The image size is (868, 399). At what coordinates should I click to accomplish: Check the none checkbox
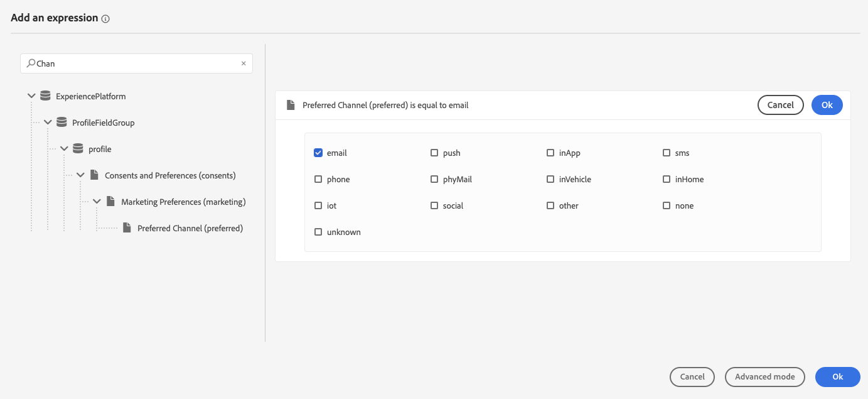point(667,205)
